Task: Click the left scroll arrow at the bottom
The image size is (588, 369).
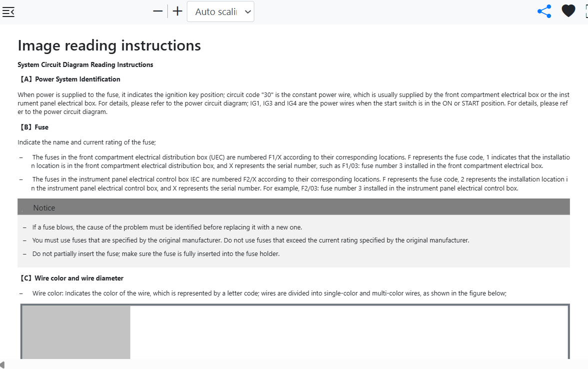Action: pyautogui.click(x=2, y=364)
